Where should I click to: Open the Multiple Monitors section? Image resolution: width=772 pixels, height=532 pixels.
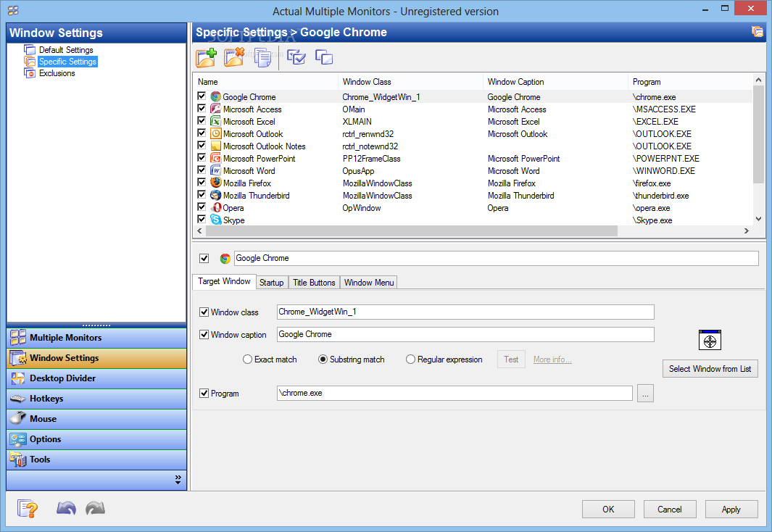pos(96,338)
